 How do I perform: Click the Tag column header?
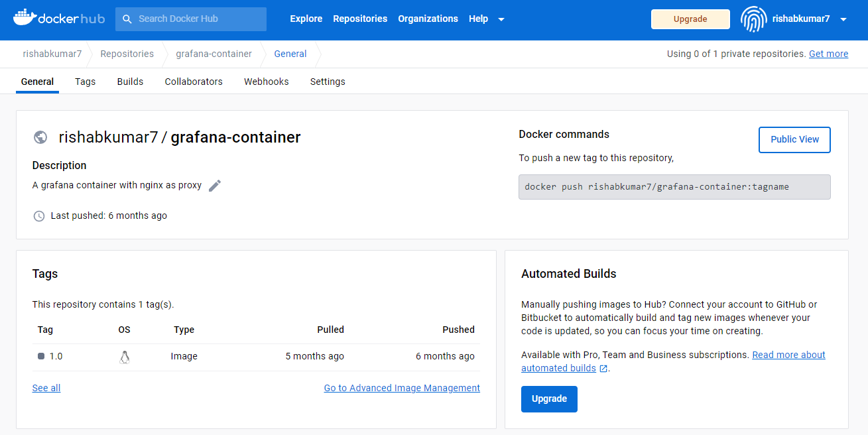[x=45, y=330]
